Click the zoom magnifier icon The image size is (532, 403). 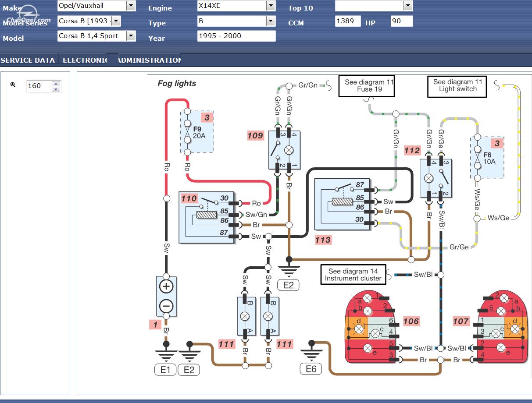point(13,85)
